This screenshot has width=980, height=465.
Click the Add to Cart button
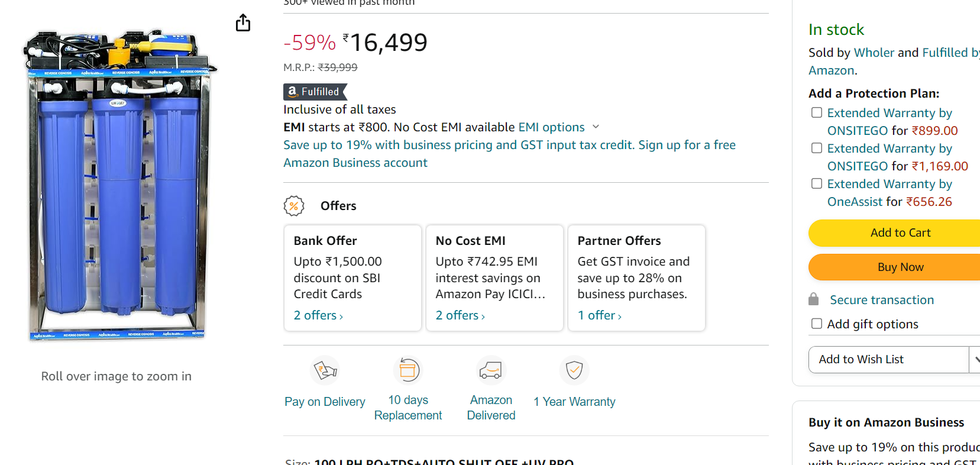(x=894, y=233)
